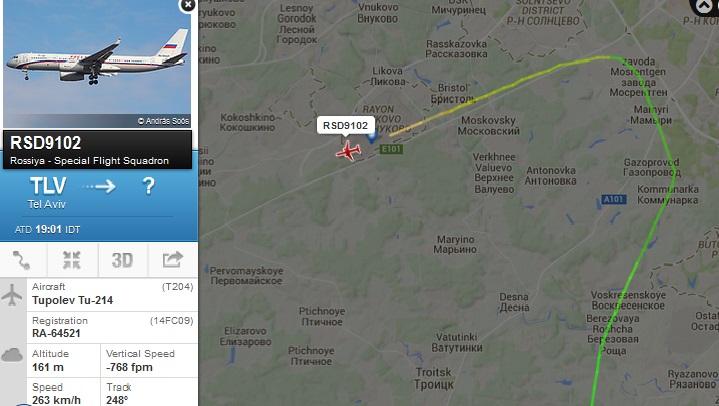Click the red airplane on map
719x406 pixels.
(x=348, y=151)
